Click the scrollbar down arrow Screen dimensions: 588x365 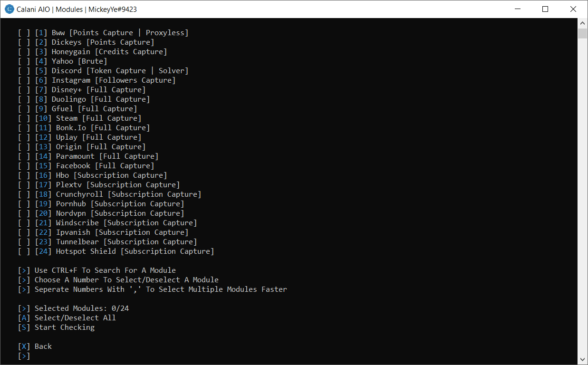582,359
